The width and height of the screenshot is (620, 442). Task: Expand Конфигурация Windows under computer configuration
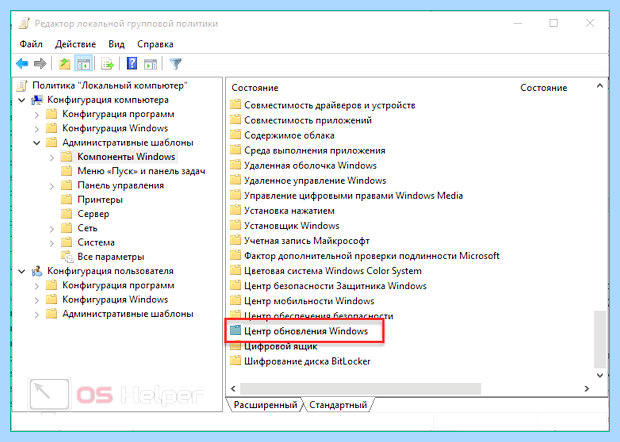coord(37,128)
